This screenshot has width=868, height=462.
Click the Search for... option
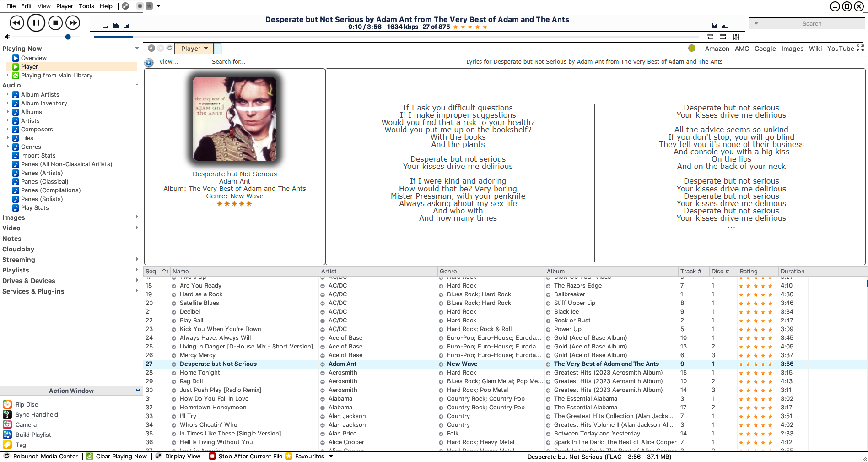pos(228,62)
